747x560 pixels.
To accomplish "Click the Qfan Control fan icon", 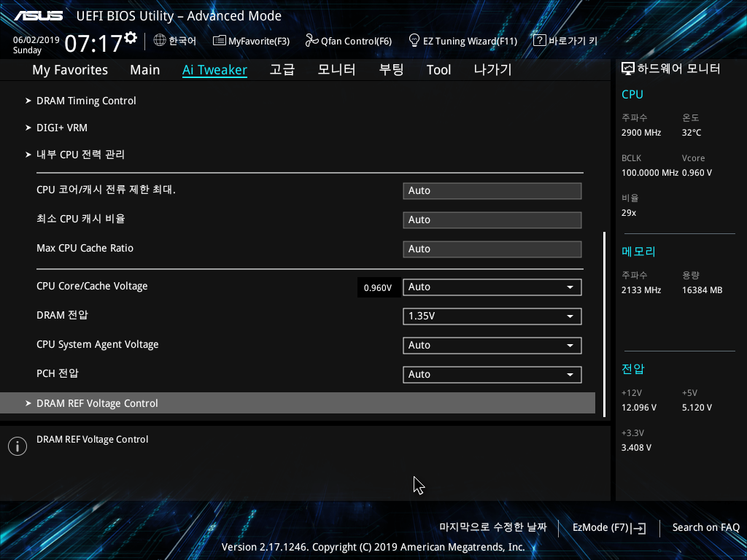I will click(x=311, y=41).
